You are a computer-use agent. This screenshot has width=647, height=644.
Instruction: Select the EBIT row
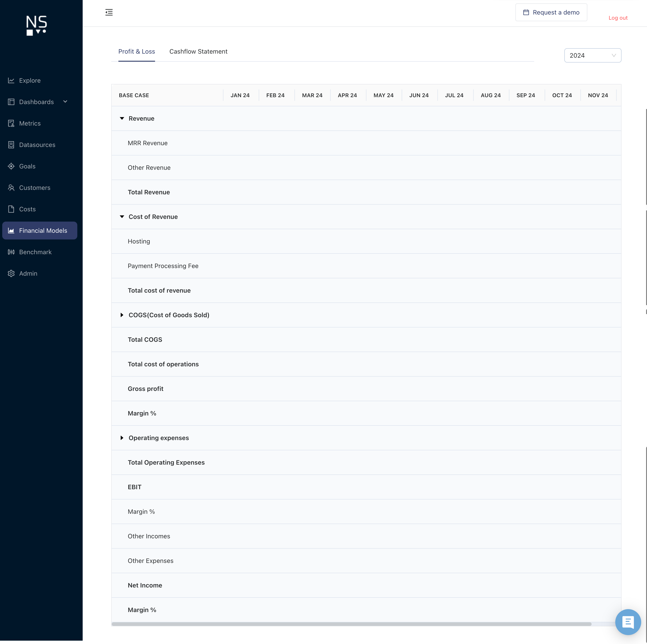366,487
